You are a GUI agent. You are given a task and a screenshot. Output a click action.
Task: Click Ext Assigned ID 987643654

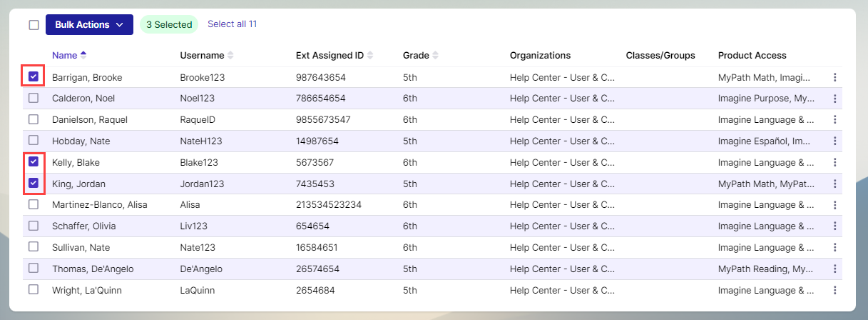(x=321, y=77)
